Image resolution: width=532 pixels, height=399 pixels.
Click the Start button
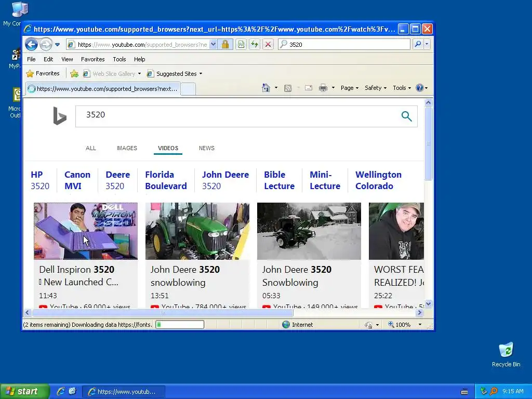(x=24, y=391)
